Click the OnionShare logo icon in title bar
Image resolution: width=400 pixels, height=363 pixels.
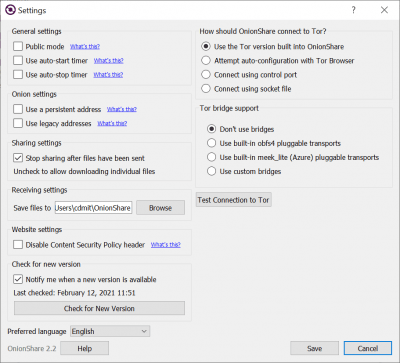point(10,10)
